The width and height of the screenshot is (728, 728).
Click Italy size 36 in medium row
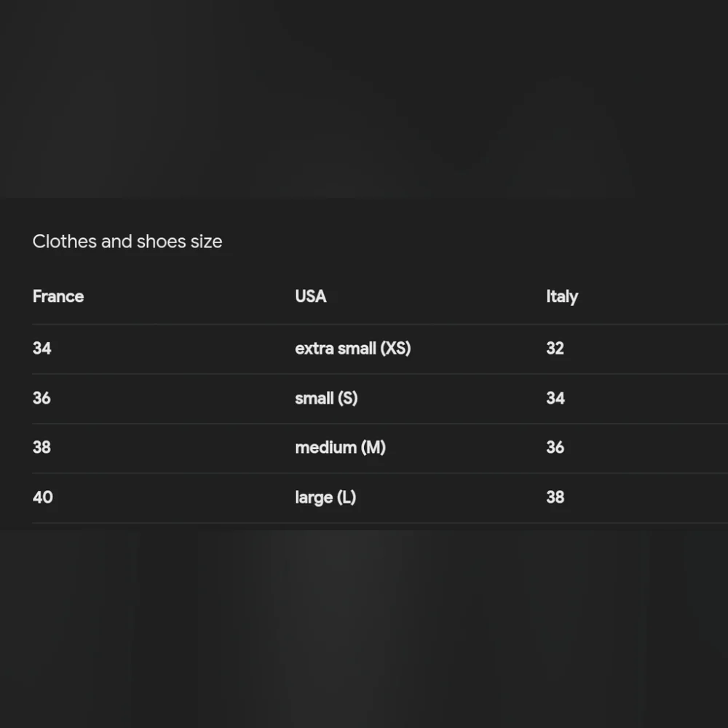click(x=555, y=447)
